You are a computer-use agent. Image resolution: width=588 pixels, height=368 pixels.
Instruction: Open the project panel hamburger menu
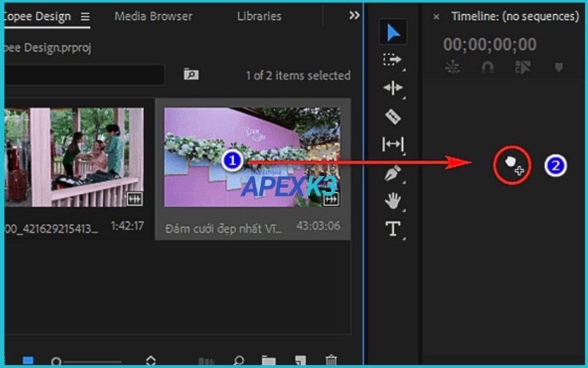coord(85,16)
